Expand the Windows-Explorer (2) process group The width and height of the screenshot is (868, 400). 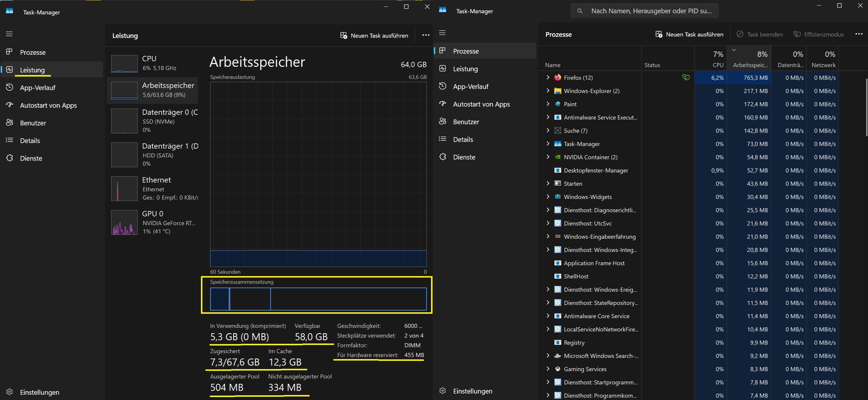pyautogui.click(x=548, y=91)
